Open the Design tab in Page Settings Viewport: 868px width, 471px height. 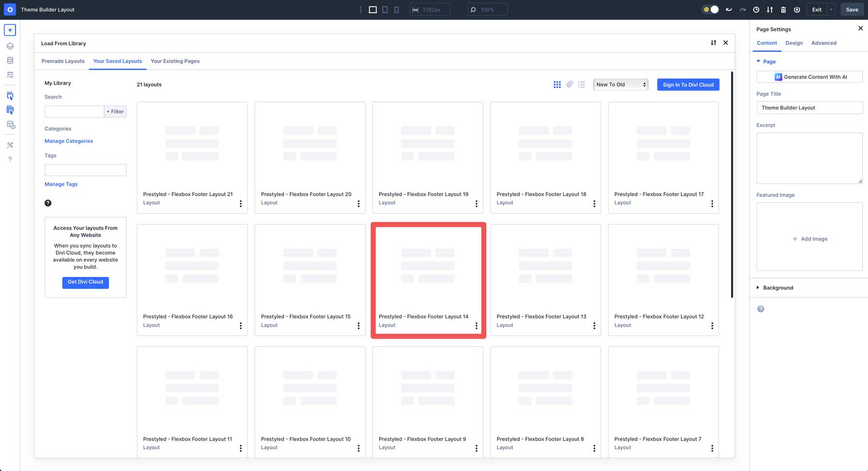pyautogui.click(x=794, y=43)
